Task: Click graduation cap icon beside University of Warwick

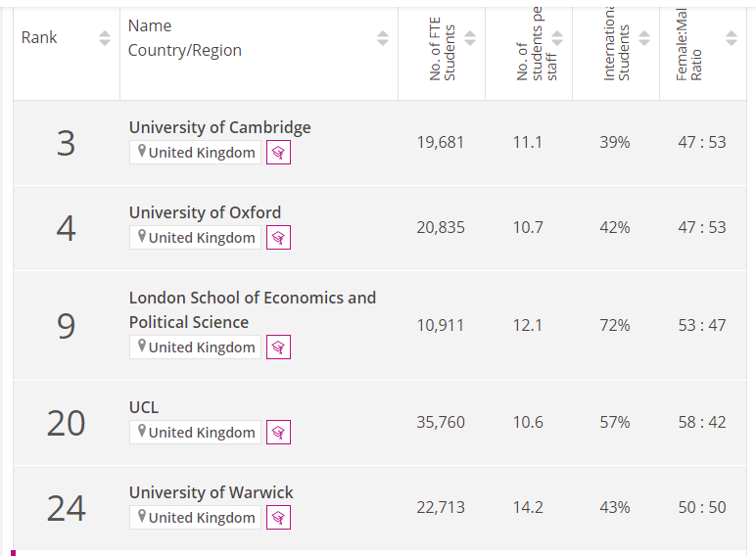Action: pos(278,518)
